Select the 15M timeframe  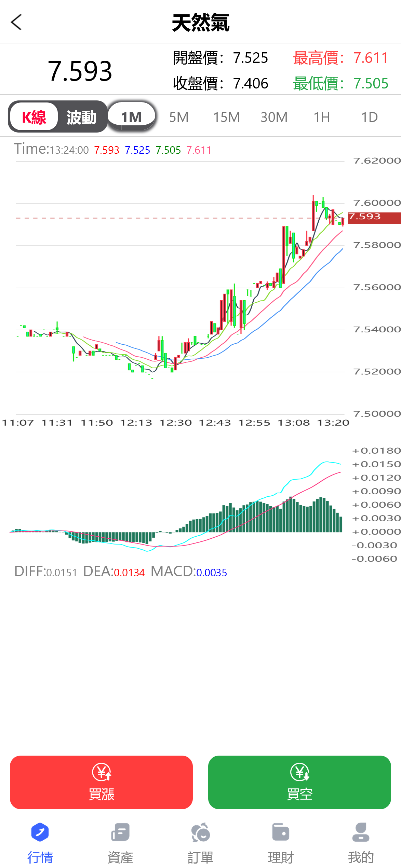point(226,117)
